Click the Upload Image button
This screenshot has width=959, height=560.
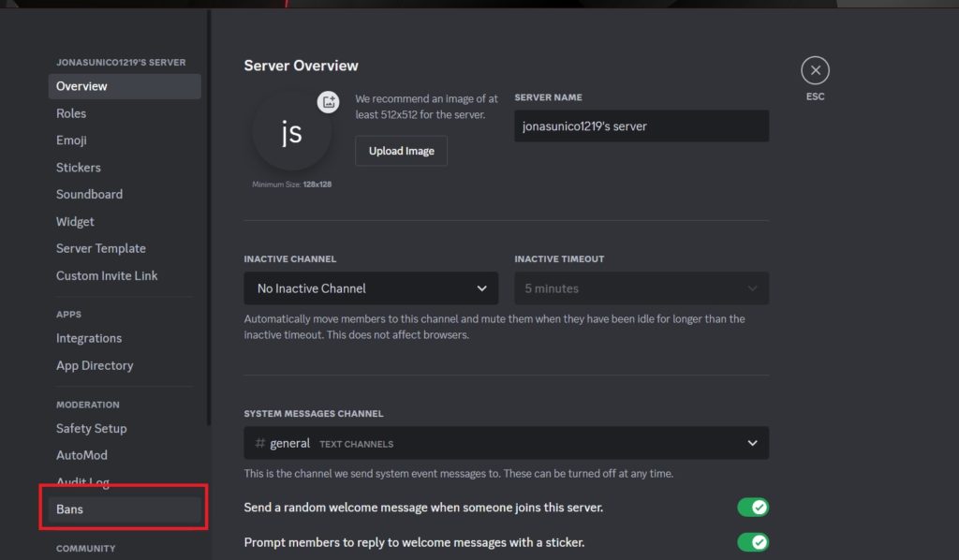click(x=401, y=151)
